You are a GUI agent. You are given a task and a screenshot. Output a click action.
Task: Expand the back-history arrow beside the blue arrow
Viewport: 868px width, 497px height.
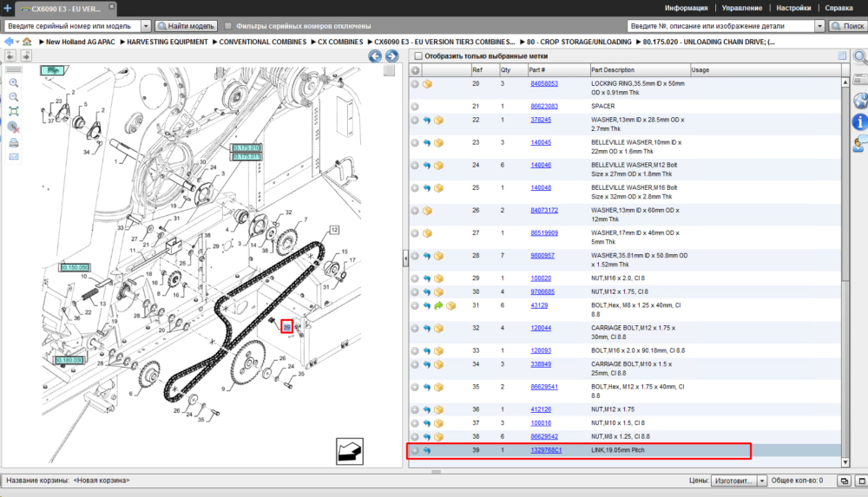17,42
